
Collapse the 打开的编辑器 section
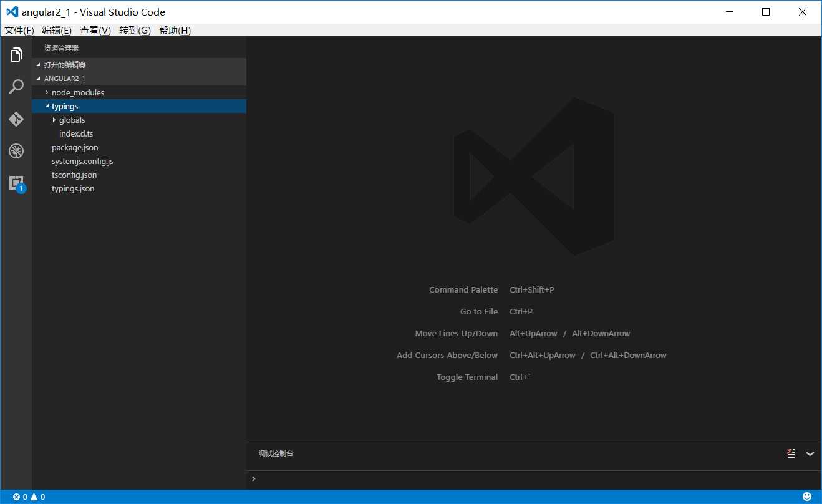pyautogui.click(x=139, y=65)
